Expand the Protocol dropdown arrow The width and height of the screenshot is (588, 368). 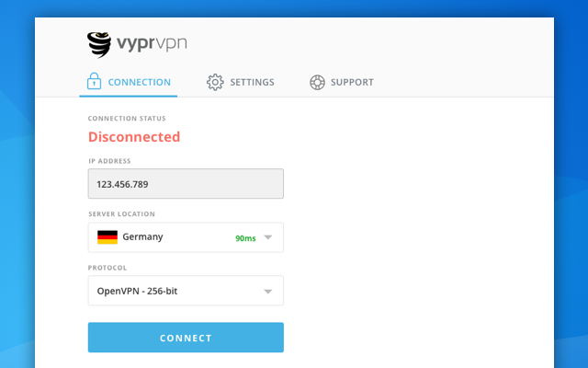[x=268, y=292]
